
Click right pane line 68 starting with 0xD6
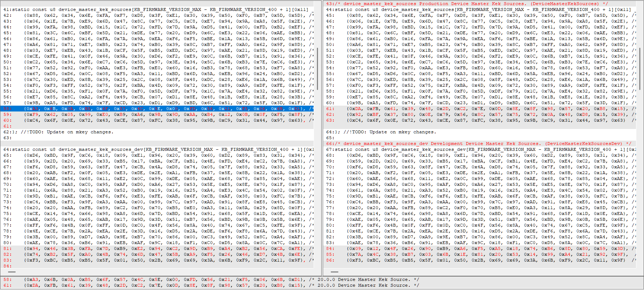pos(480,155)
